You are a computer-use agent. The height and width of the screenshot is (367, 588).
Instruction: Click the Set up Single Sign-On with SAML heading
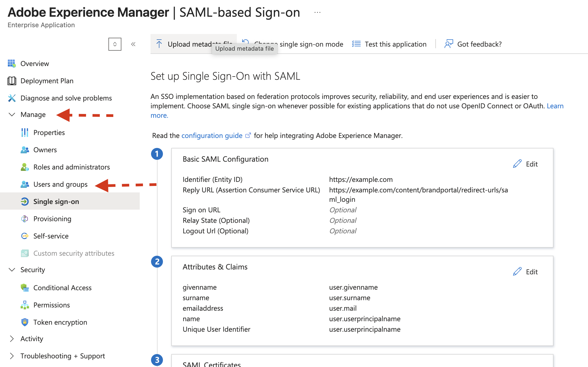click(x=225, y=76)
